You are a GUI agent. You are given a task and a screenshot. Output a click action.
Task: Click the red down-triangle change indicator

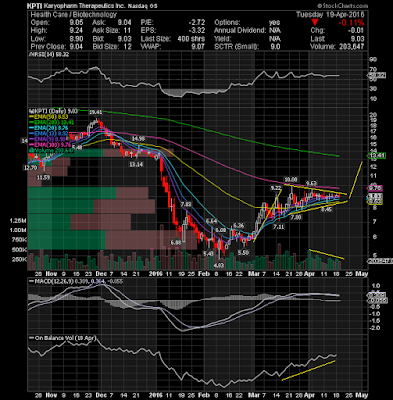pyautogui.click(x=315, y=23)
